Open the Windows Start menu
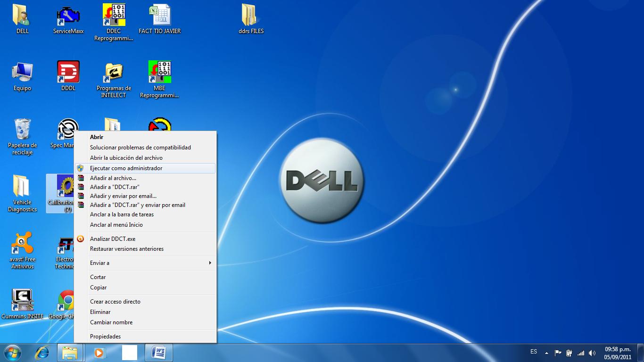This screenshot has width=644, height=362. (x=12, y=353)
